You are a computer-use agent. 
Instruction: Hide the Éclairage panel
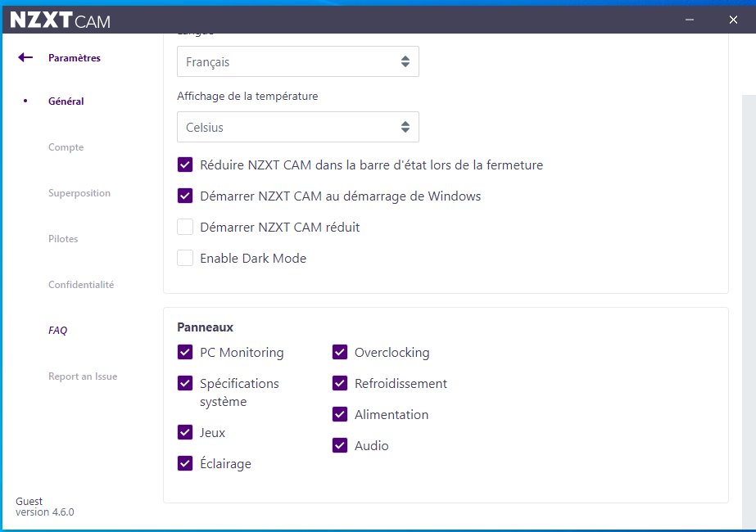[x=185, y=464]
